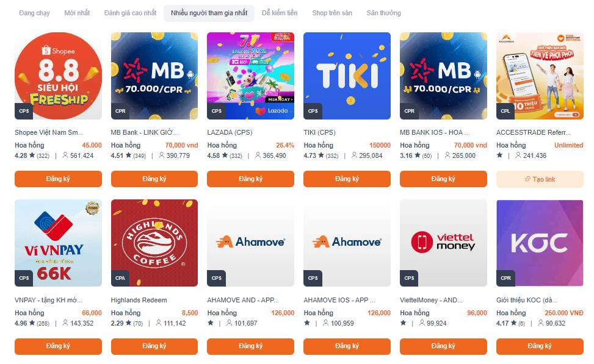Switch to the Đang chạy tab

(x=34, y=13)
